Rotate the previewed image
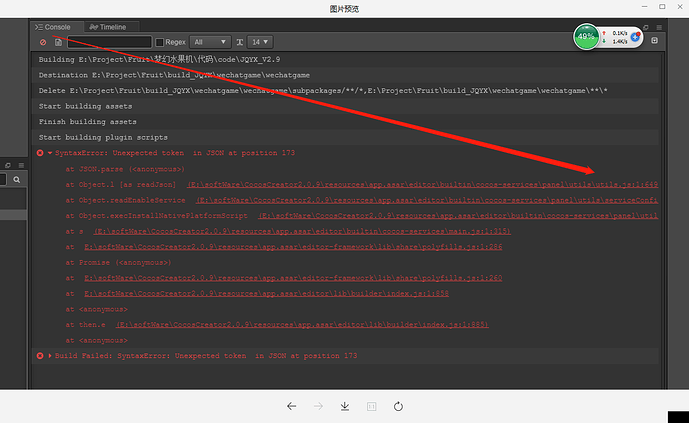This screenshot has width=689, height=423. coord(398,406)
